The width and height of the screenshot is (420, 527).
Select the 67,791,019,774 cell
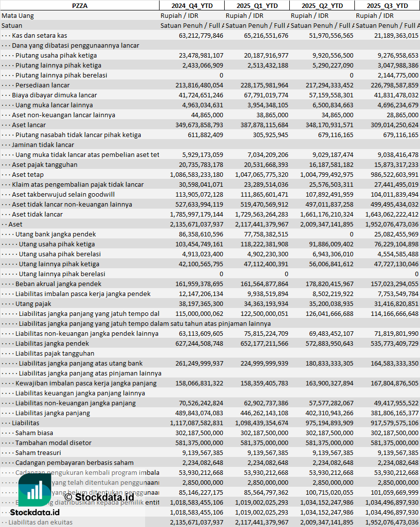click(x=266, y=95)
